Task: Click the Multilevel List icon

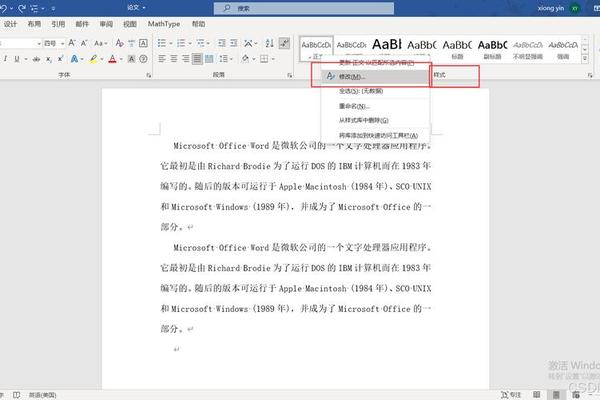Action: coord(200,43)
